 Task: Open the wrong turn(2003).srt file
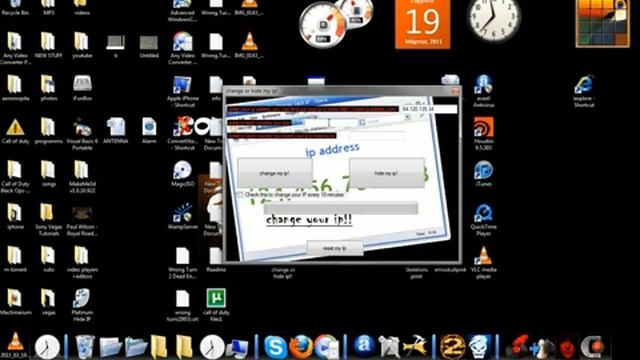(x=182, y=305)
